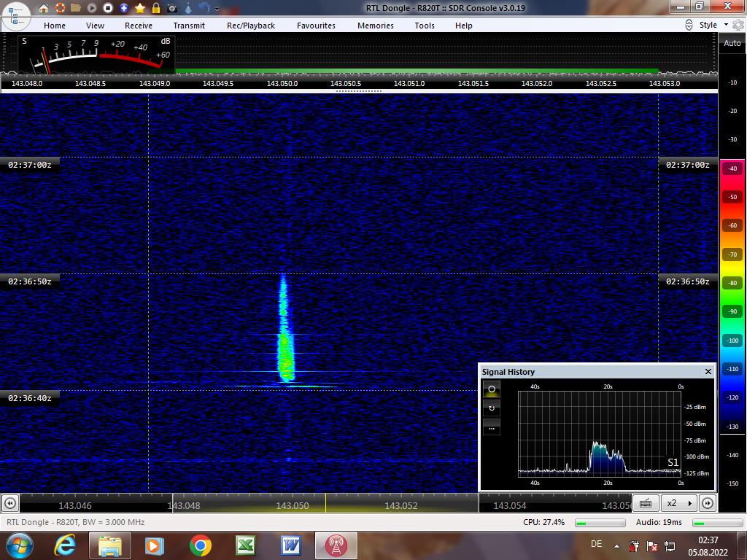The width and height of the screenshot is (747, 560).
Task: Click the 02:37:00z right timestamp label
Action: 687,165
